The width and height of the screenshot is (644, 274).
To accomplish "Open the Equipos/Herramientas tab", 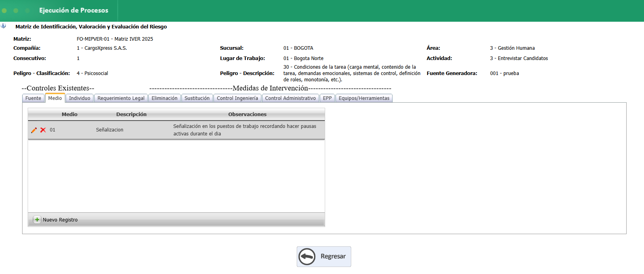I will pyautogui.click(x=364, y=98).
